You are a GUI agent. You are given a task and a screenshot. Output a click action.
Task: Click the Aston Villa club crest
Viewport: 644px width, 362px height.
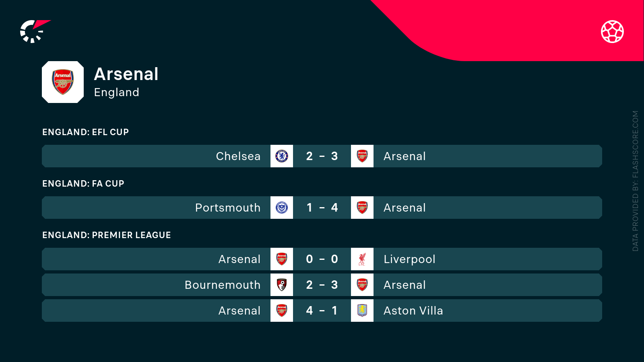[362, 311]
